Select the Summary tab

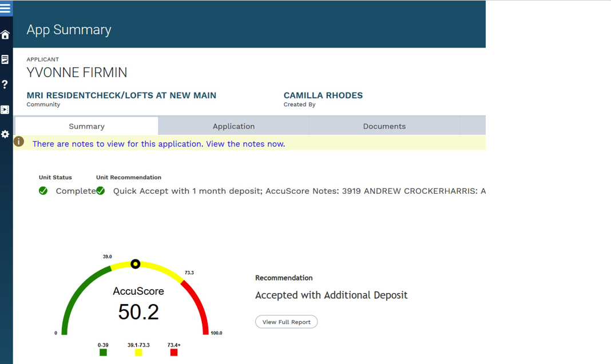tap(86, 126)
